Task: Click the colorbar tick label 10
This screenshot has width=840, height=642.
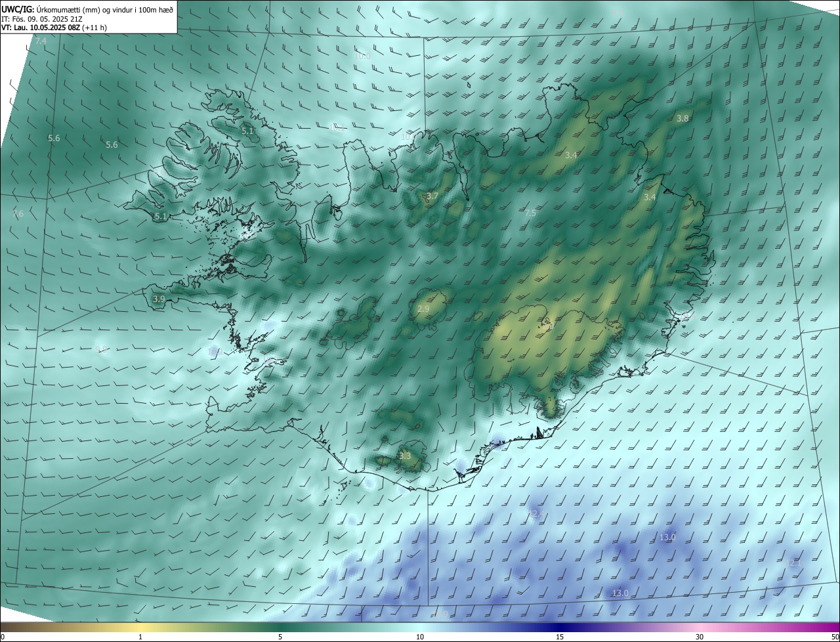Action: click(420, 637)
